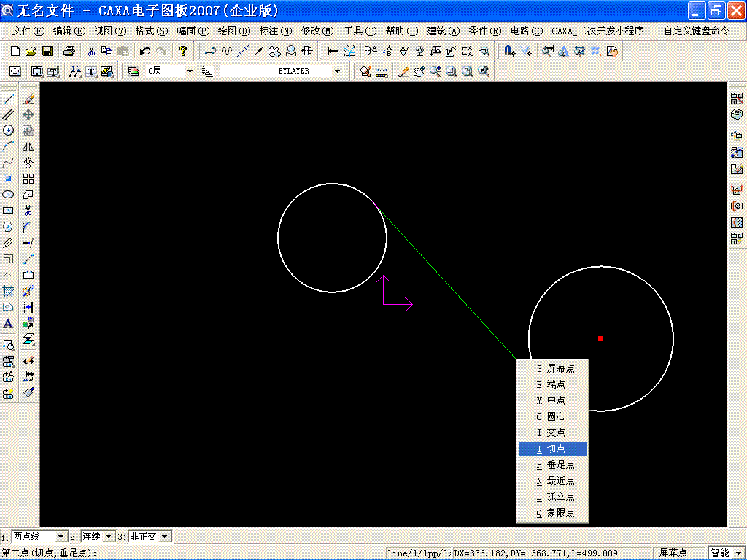Open the 修改(M) menu
Screen dimensions: 747x560
pos(317,31)
